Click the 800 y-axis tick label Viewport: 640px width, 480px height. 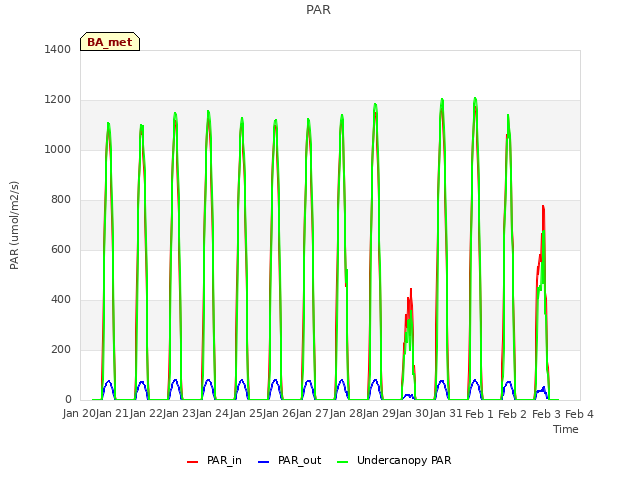[x=61, y=200]
